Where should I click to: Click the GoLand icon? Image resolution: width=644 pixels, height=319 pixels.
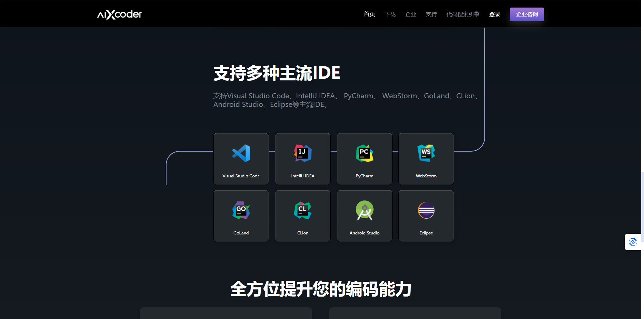pyautogui.click(x=241, y=210)
